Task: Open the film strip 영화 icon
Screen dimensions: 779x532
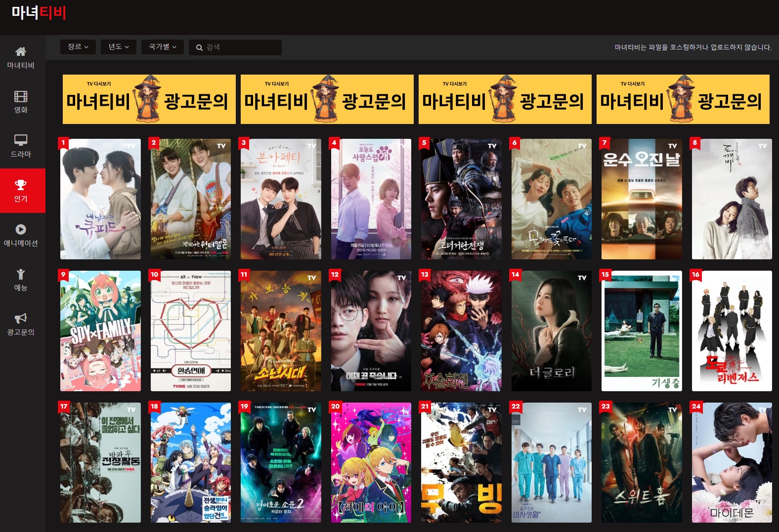Action: pyautogui.click(x=21, y=96)
